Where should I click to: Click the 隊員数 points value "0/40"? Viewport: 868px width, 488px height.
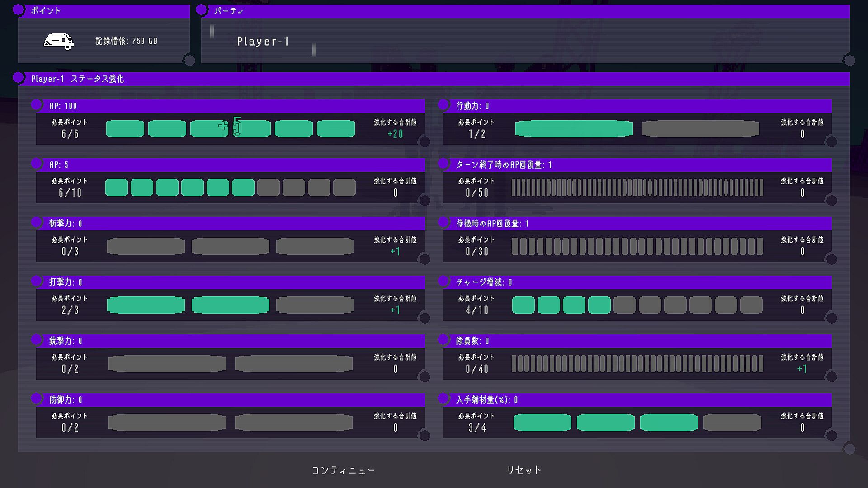point(477,369)
